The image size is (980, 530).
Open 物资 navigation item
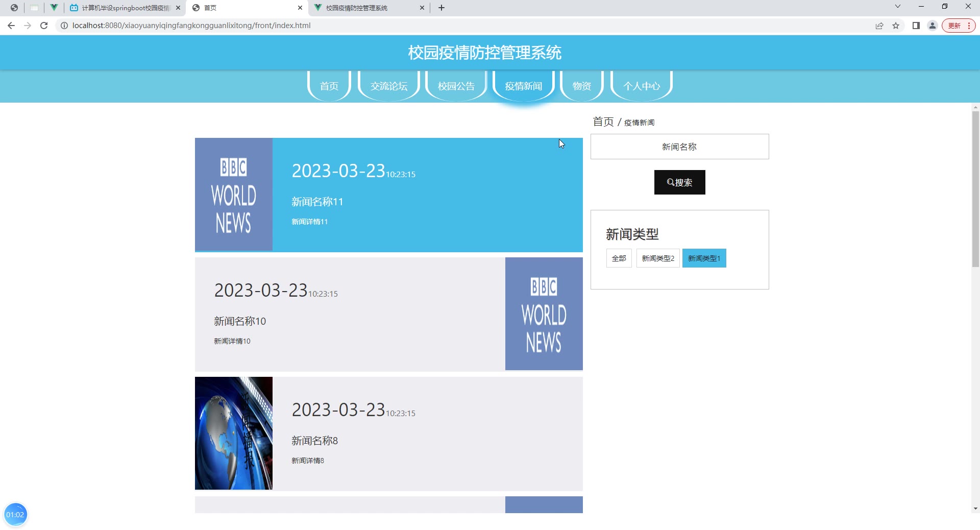tap(582, 86)
